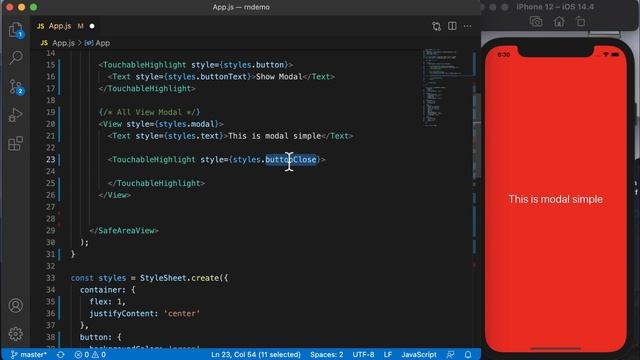Click the Open Changes icon in editor toolbar
This screenshot has width=640, height=360.
click(x=436, y=26)
